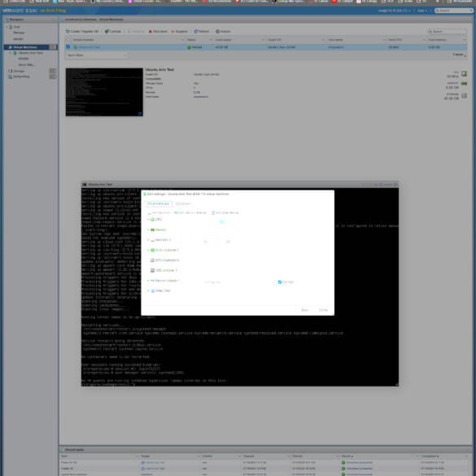Click the VM console preview thumbnail

coord(104,92)
